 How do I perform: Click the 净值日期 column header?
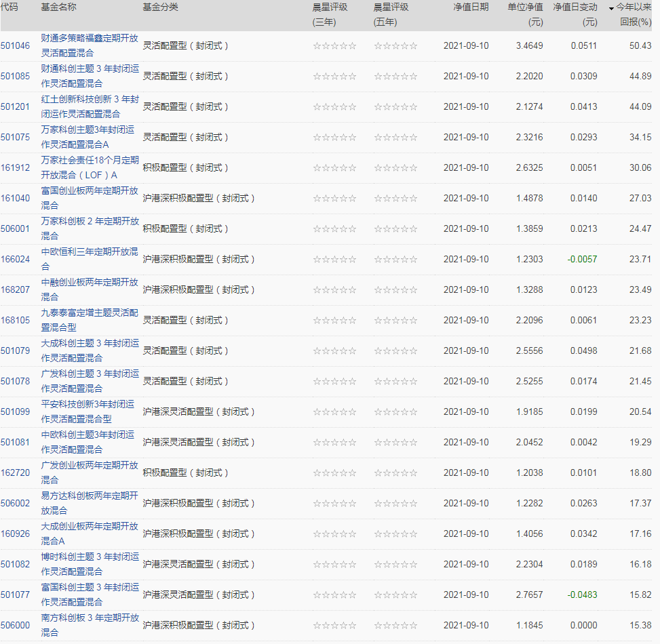(471, 7)
